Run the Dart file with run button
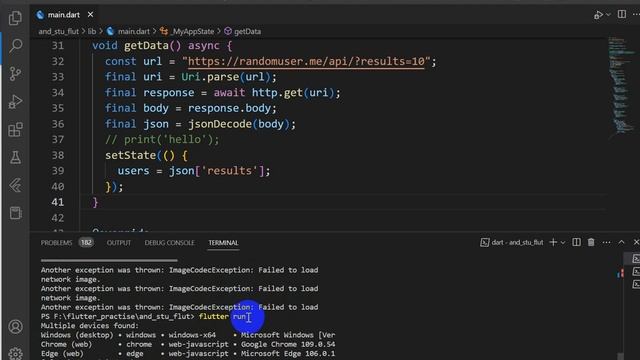Screen dimensions: 640x360 pos(598,15)
